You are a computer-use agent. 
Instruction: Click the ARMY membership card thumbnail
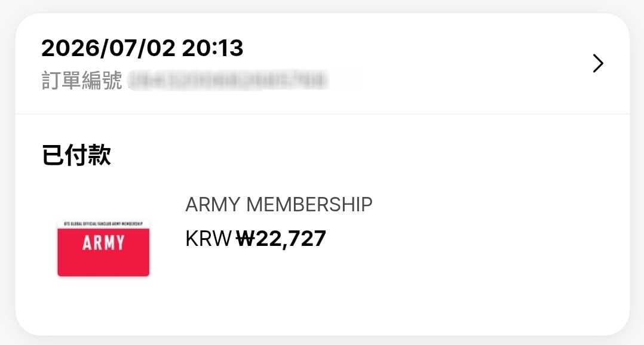(103, 248)
